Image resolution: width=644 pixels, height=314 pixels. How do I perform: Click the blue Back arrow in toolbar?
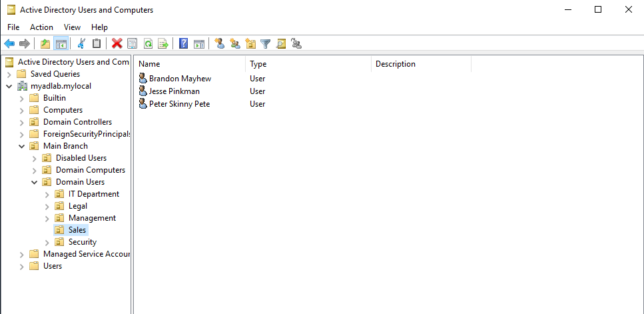coord(9,44)
